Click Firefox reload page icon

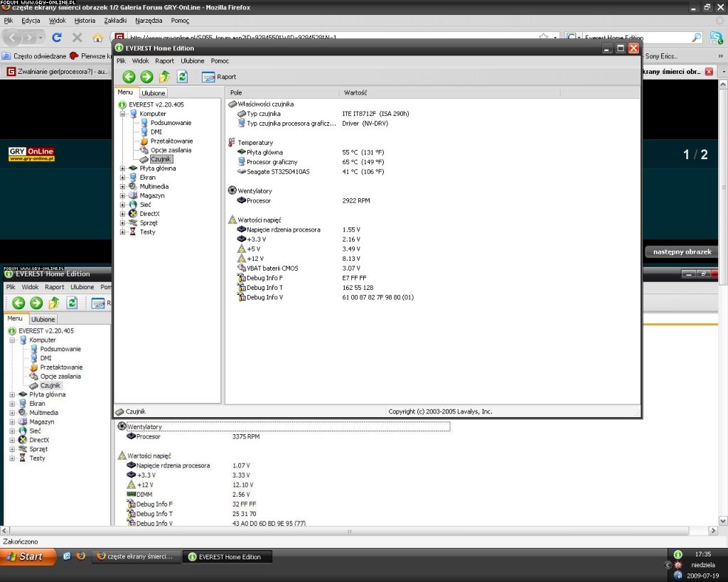57,38
